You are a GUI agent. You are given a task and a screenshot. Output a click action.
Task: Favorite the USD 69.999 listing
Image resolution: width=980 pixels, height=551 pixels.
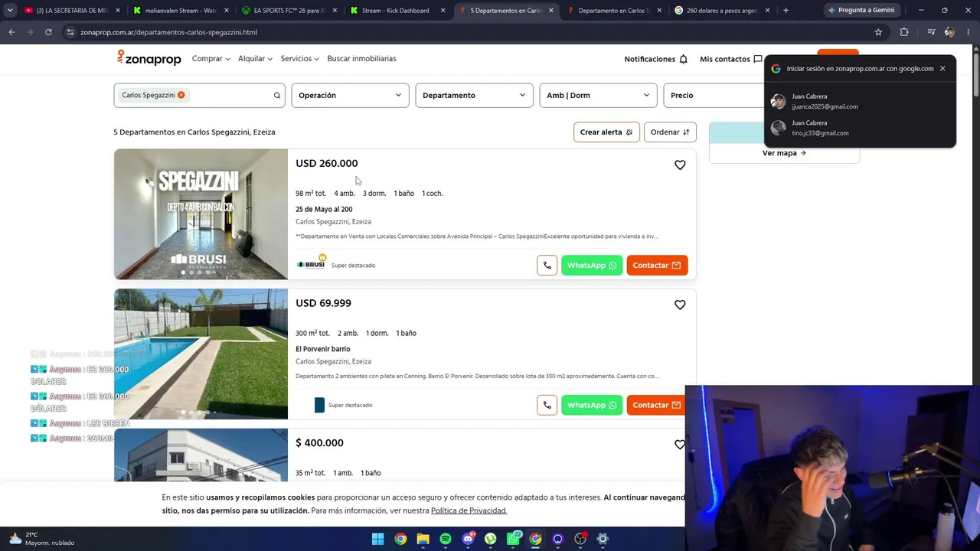tap(680, 305)
